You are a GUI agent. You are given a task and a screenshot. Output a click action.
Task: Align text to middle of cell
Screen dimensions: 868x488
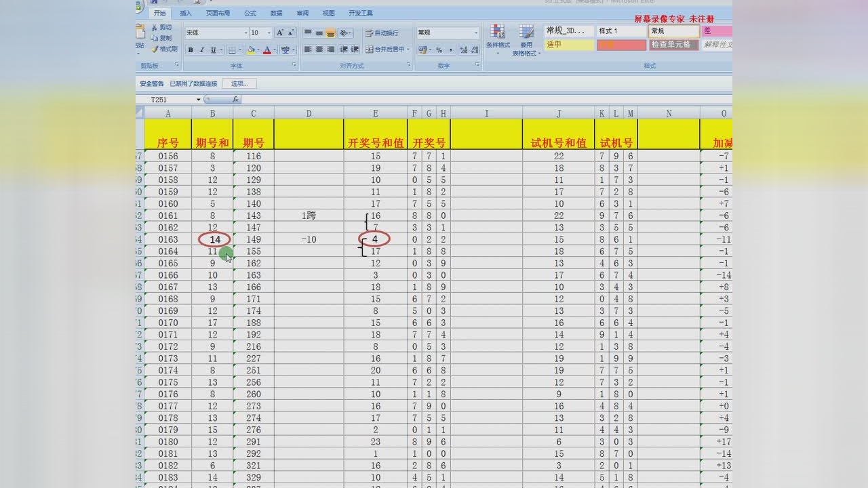[x=319, y=33]
